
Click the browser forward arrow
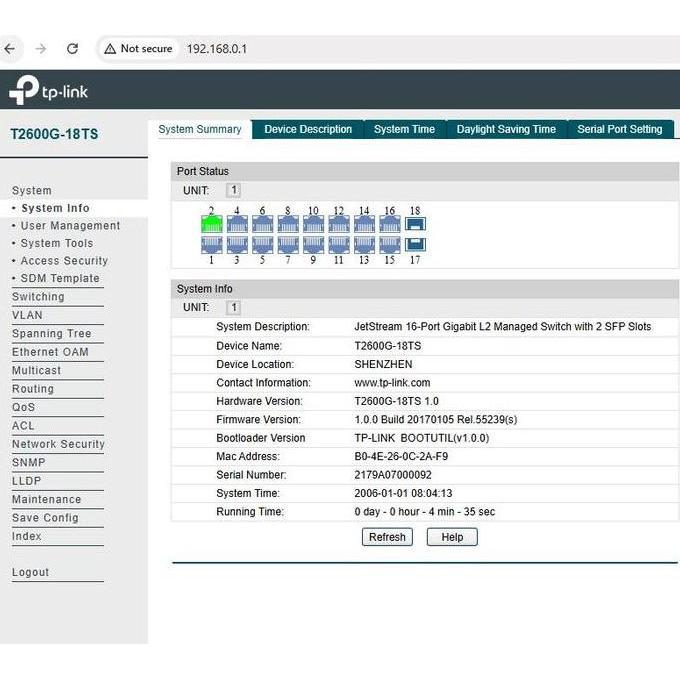pos(41,49)
